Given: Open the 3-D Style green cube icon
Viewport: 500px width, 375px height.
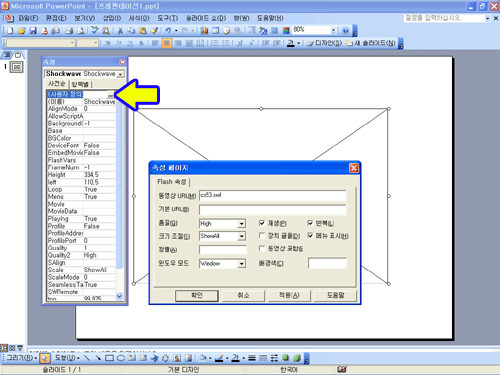Looking at the screenshot, I should click(297, 358).
